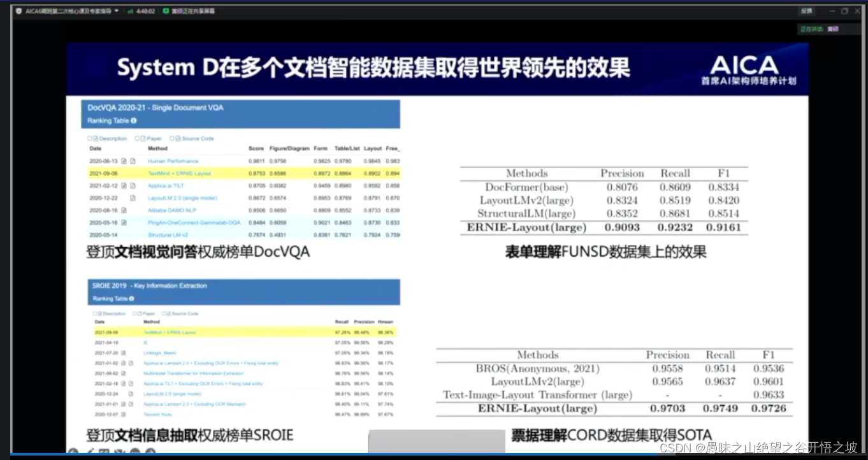Click the AICA logo on slide header
868x460 pixels.
tap(748, 70)
